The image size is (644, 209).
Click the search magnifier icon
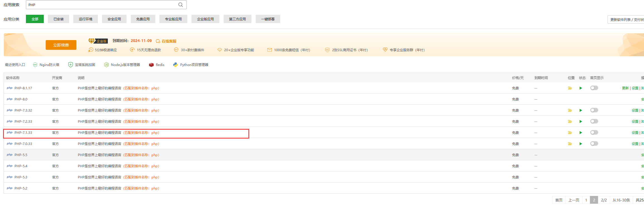coord(181,5)
